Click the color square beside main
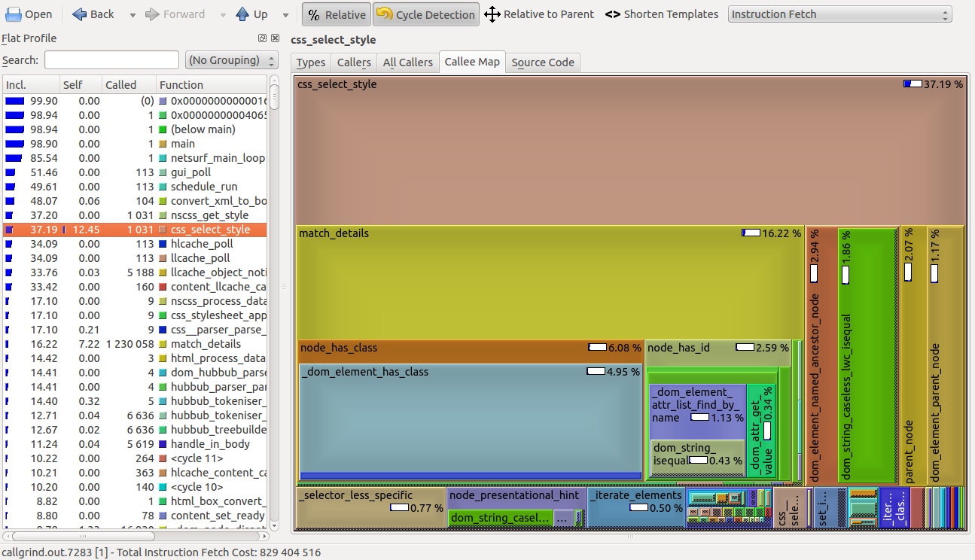 [x=163, y=144]
